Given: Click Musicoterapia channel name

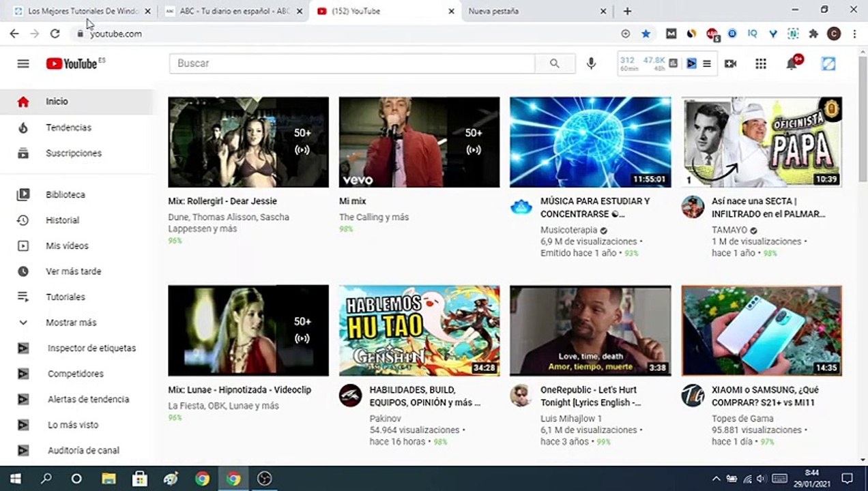Looking at the screenshot, I should tap(568, 230).
